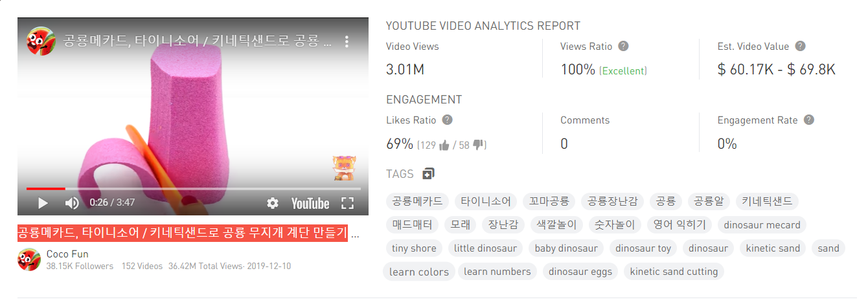868x304 pixels.
Task: Mute the video with the speaker icon
Action: click(x=72, y=203)
